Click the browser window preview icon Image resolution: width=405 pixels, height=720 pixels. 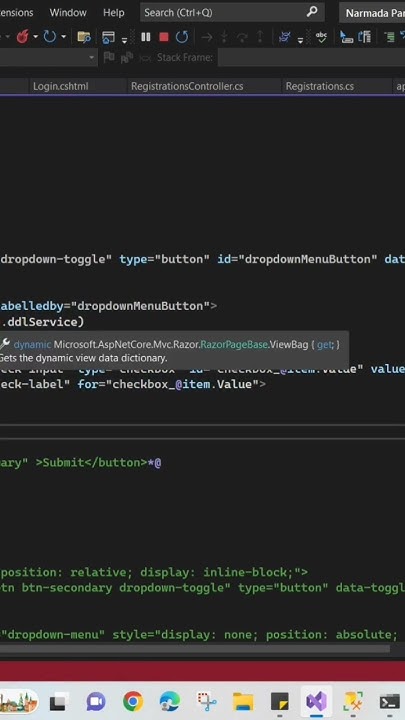pos(108,37)
